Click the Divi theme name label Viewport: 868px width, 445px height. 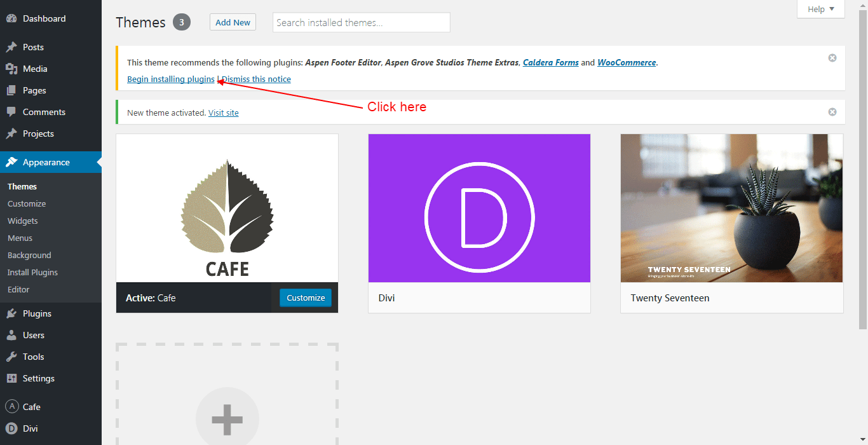click(386, 298)
